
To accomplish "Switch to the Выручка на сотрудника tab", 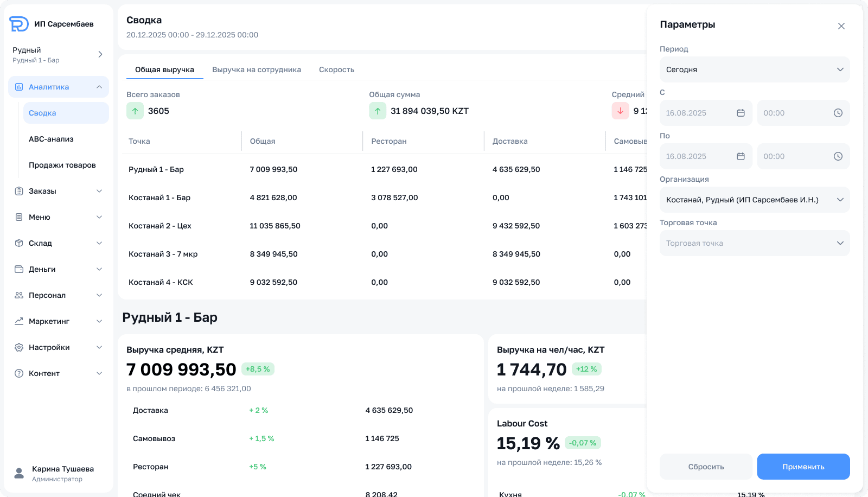I will (256, 69).
